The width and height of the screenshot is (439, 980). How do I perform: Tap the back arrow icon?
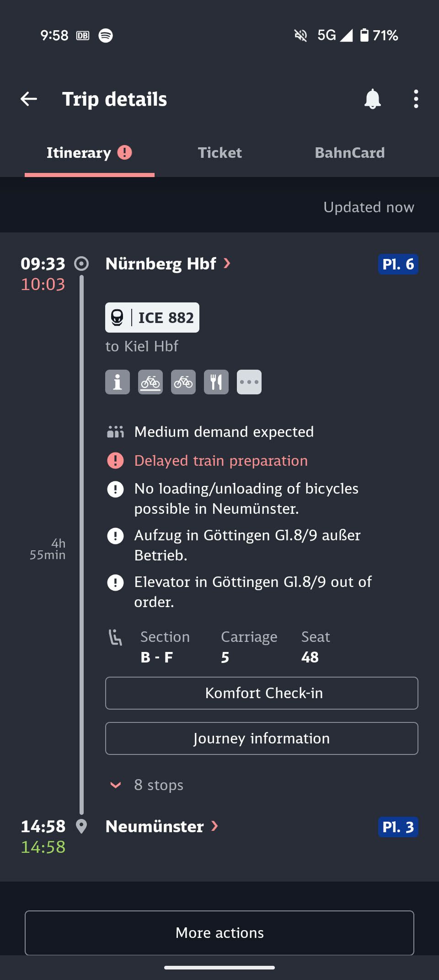click(29, 99)
